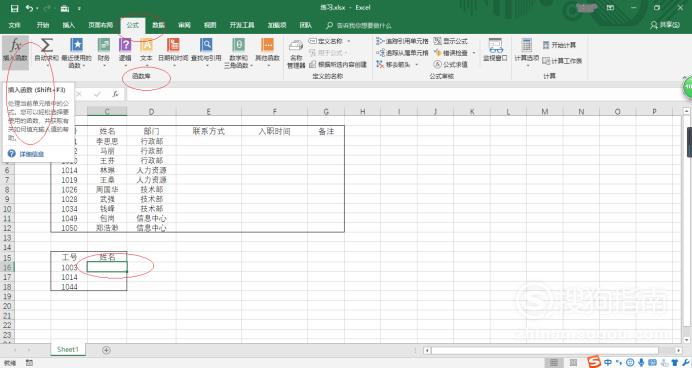
Task: Select the Sheet1 tab
Action: point(68,349)
